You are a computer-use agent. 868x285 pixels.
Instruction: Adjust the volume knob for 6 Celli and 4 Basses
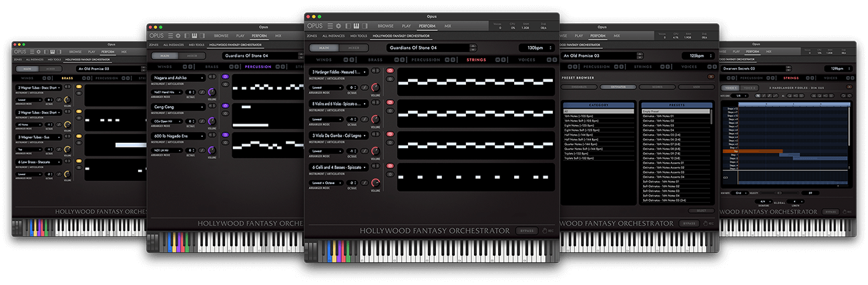(x=375, y=183)
